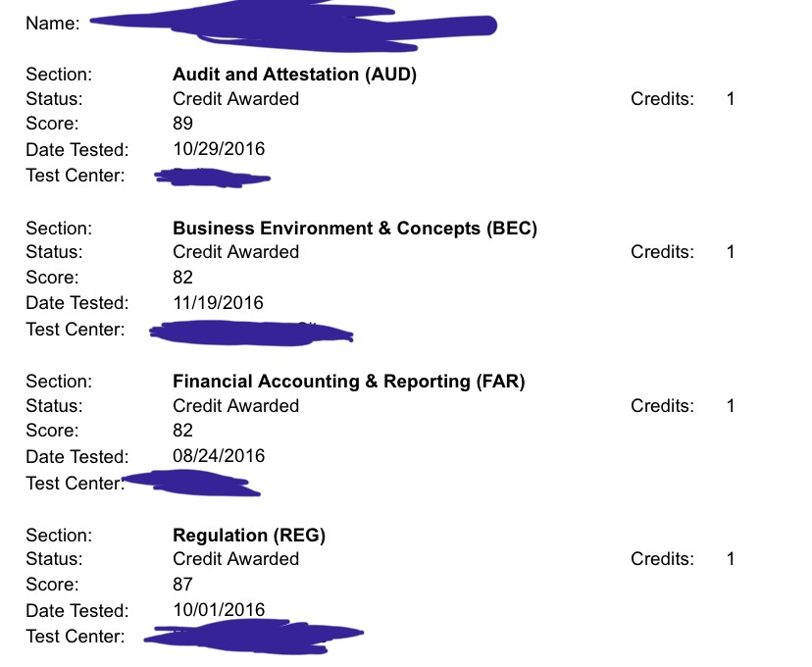
Task: Click the redacted Test Center under REG
Action: [x=254, y=637]
